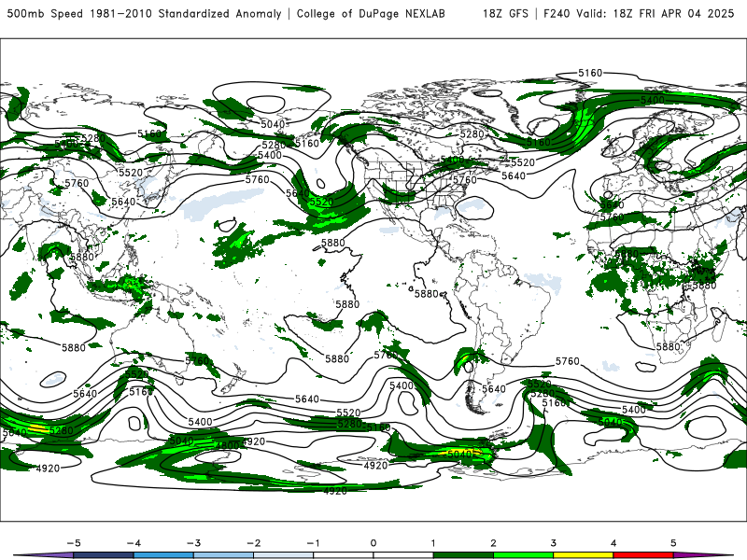This screenshot has width=747, height=560.
Task: Click the '4800' contour label near Antarctica
Action: point(227,445)
